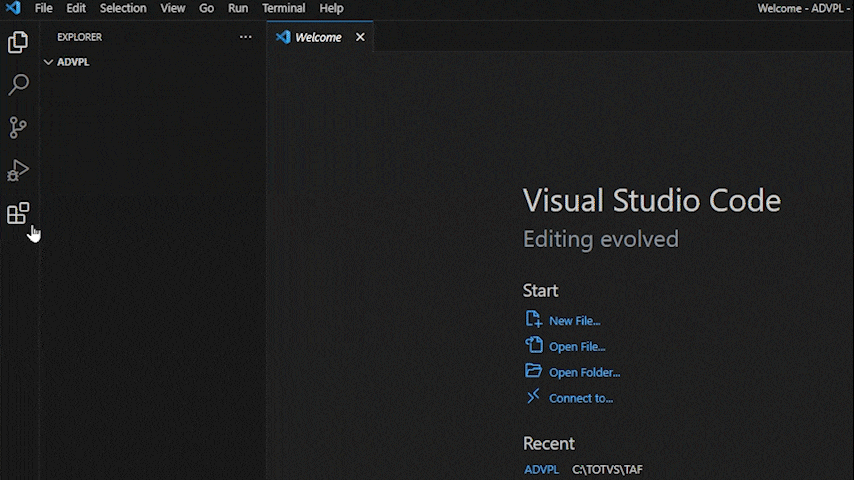Click the Open Folder... link
This screenshot has width=854, height=480.
coord(584,373)
